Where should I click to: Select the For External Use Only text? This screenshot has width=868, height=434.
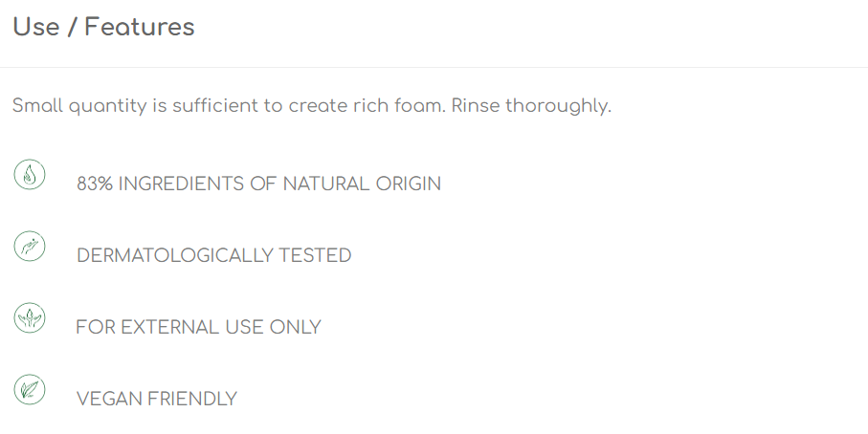click(x=198, y=327)
